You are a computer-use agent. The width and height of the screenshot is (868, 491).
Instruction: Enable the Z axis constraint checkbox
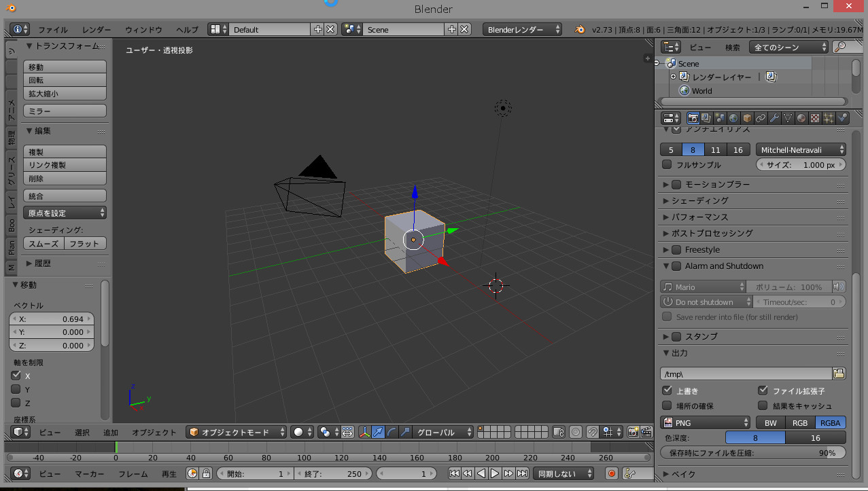(16, 403)
